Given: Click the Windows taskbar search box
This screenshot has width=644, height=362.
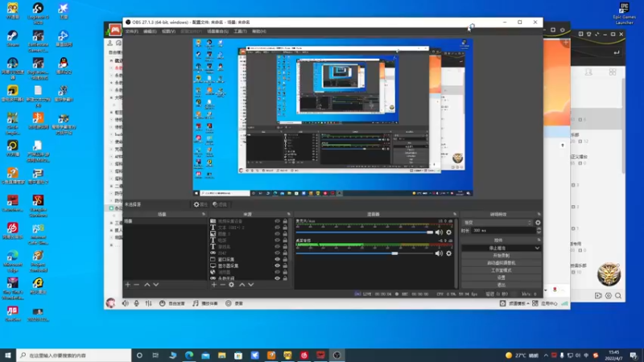Looking at the screenshot, I should click(x=74, y=356).
